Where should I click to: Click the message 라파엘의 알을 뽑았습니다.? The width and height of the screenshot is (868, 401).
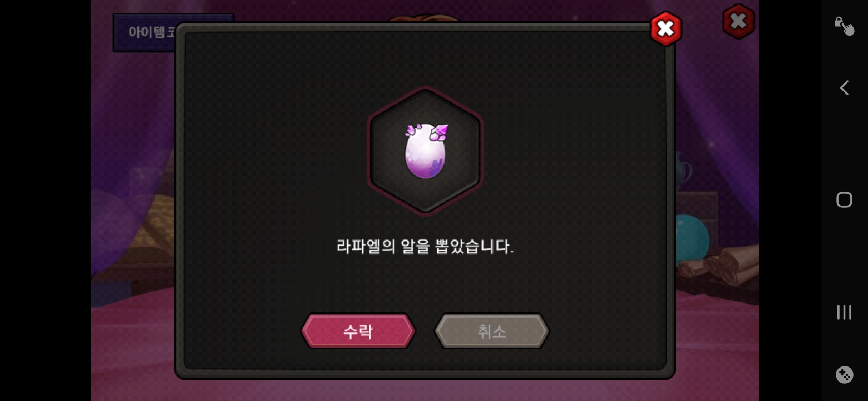[x=425, y=246]
